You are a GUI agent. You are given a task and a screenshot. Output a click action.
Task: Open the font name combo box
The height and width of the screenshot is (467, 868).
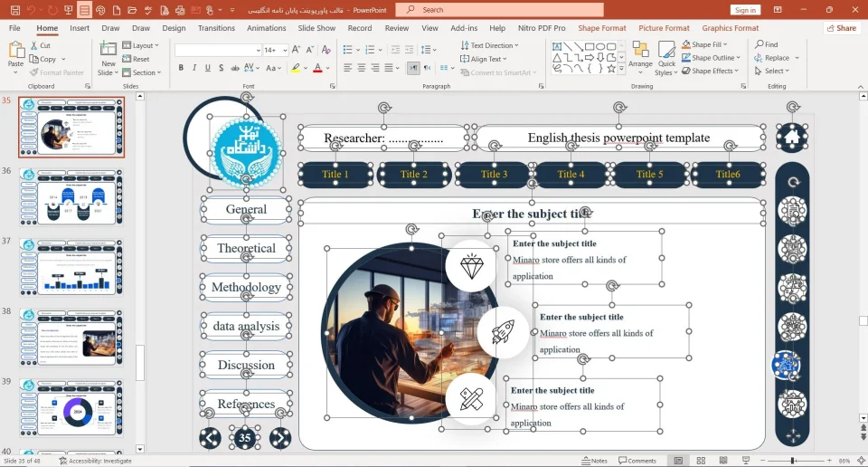pos(218,50)
